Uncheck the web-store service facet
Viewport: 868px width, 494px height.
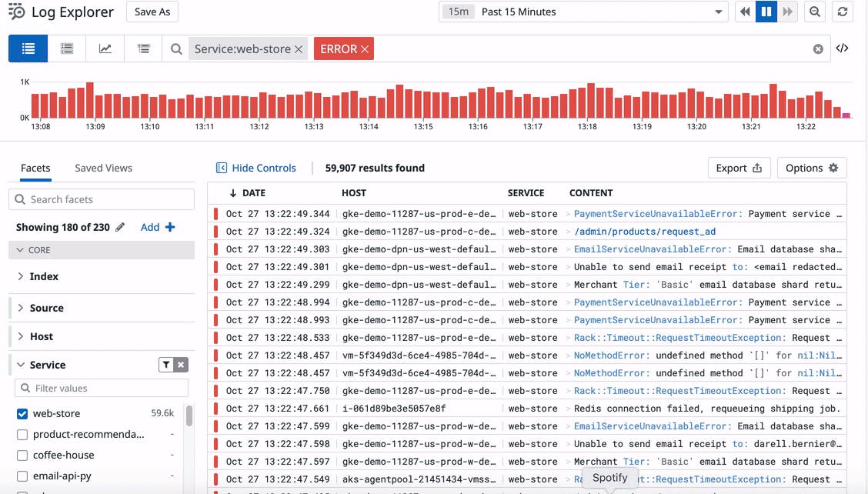pyautogui.click(x=21, y=413)
